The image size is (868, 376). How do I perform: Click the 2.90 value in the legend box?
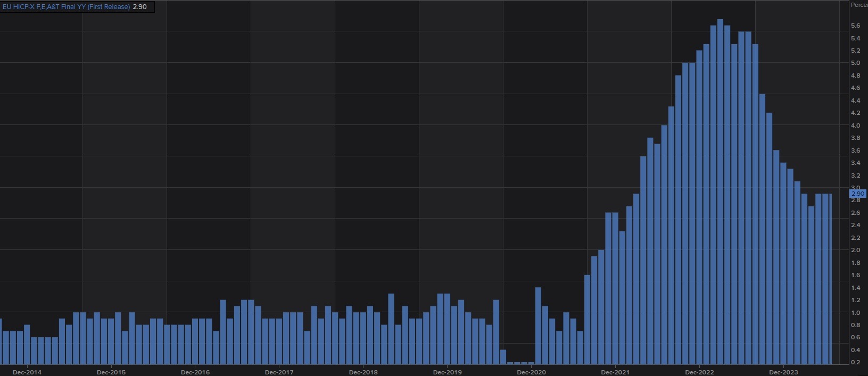(x=139, y=7)
